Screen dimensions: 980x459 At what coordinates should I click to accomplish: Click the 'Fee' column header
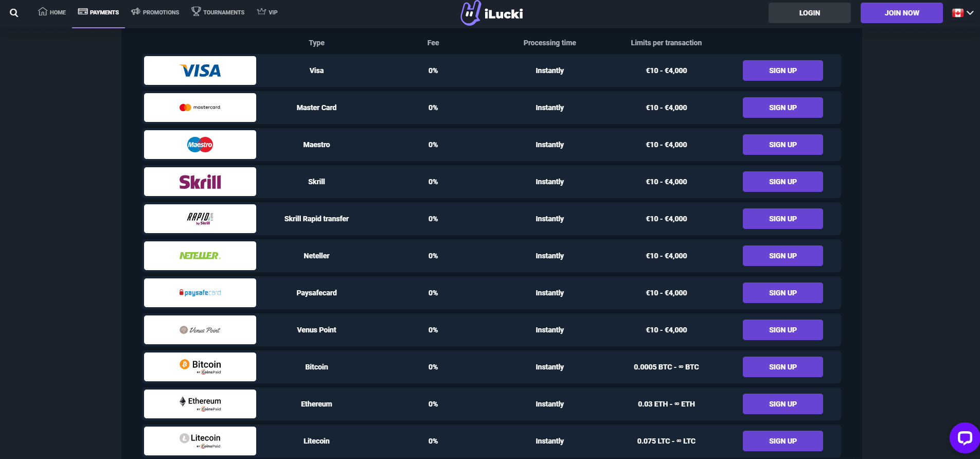[x=433, y=43]
